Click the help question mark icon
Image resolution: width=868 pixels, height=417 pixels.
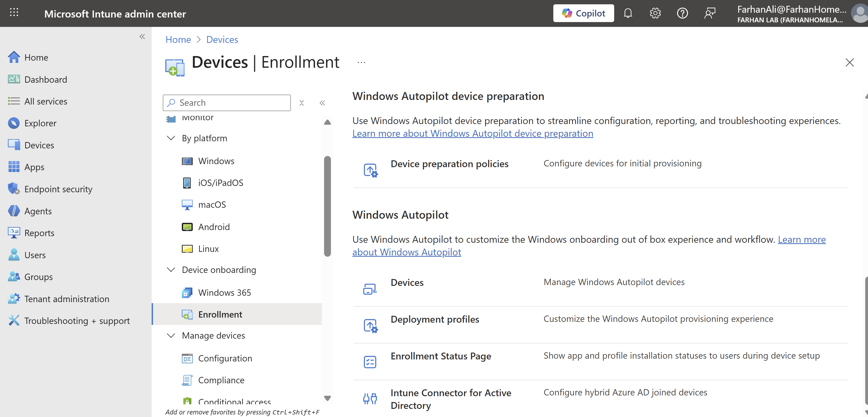coord(682,13)
